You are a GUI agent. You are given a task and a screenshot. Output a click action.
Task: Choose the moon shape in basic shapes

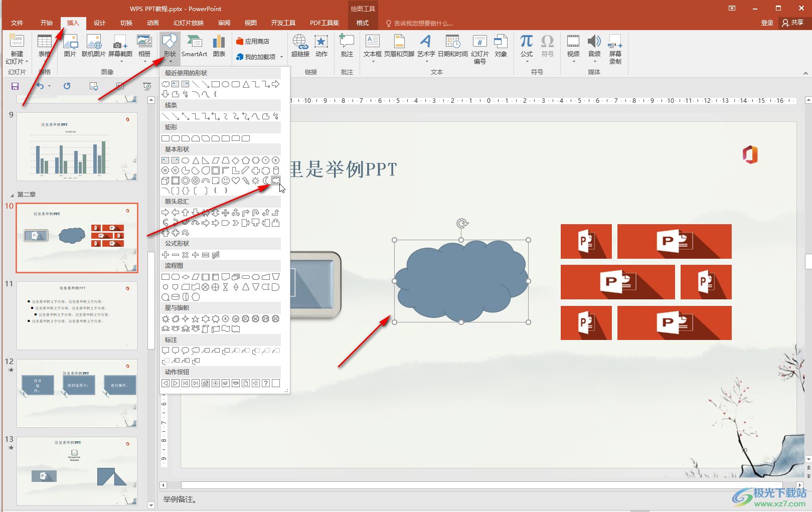pyautogui.click(x=266, y=181)
